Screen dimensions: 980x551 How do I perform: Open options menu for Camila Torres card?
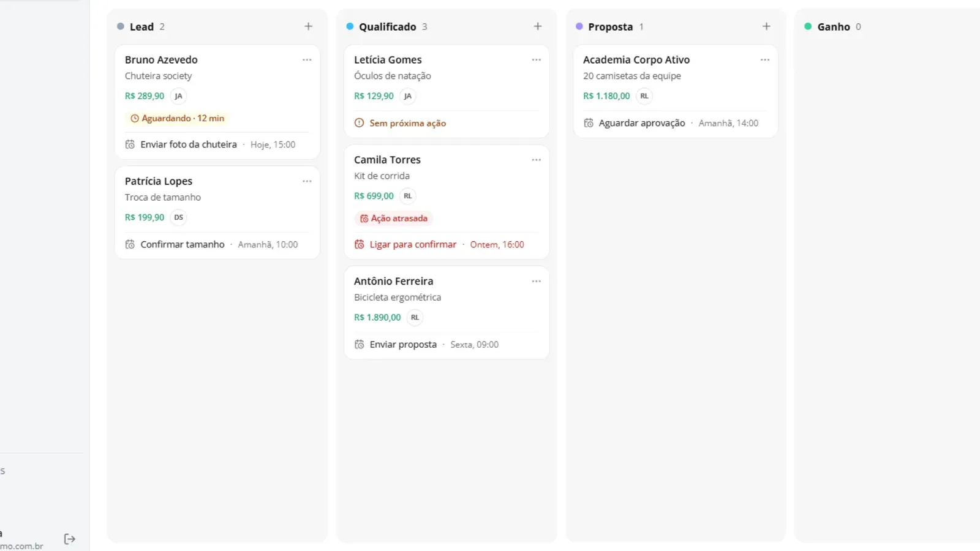[x=536, y=160]
